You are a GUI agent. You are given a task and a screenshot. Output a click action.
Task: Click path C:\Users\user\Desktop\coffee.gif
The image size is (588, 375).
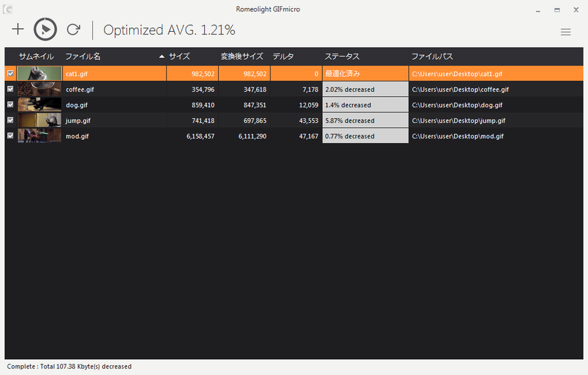coord(460,89)
